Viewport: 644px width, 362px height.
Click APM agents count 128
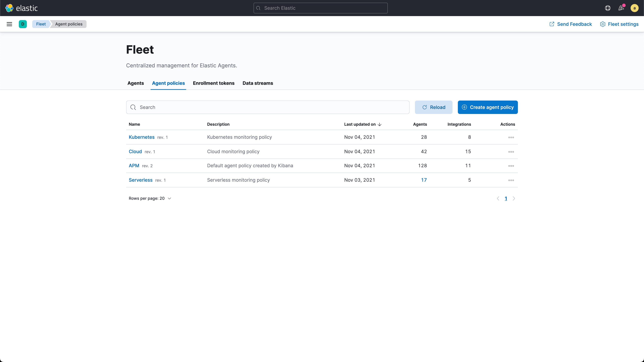(422, 166)
